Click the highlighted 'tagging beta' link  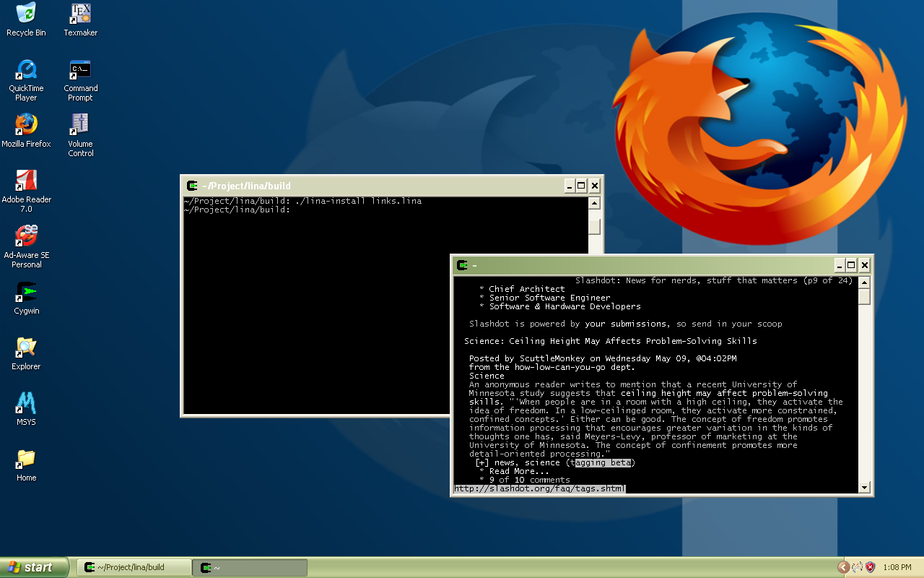[x=603, y=462]
